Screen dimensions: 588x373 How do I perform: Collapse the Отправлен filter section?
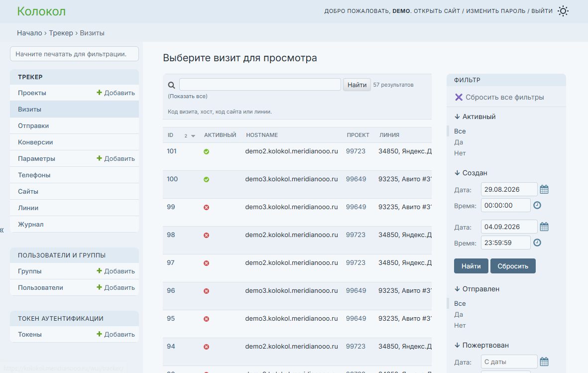click(476, 289)
